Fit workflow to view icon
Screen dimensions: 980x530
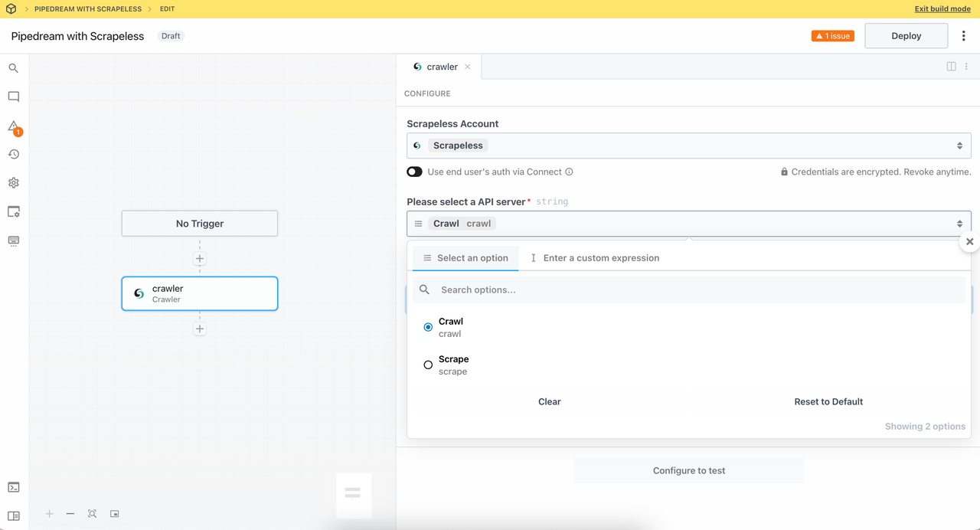(x=92, y=514)
